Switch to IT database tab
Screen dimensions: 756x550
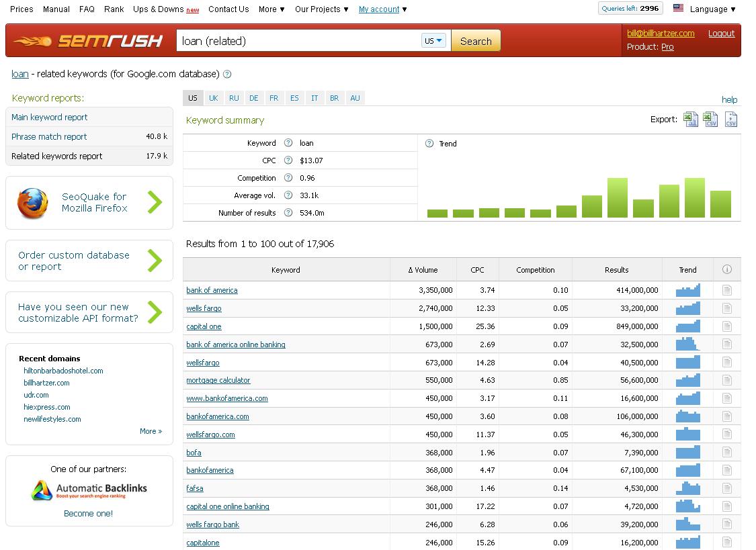[314, 98]
